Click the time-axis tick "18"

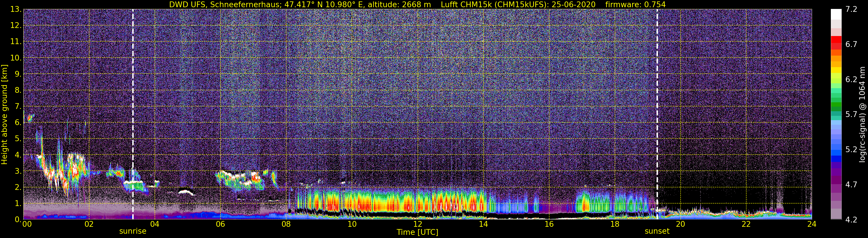[x=614, y=224]
